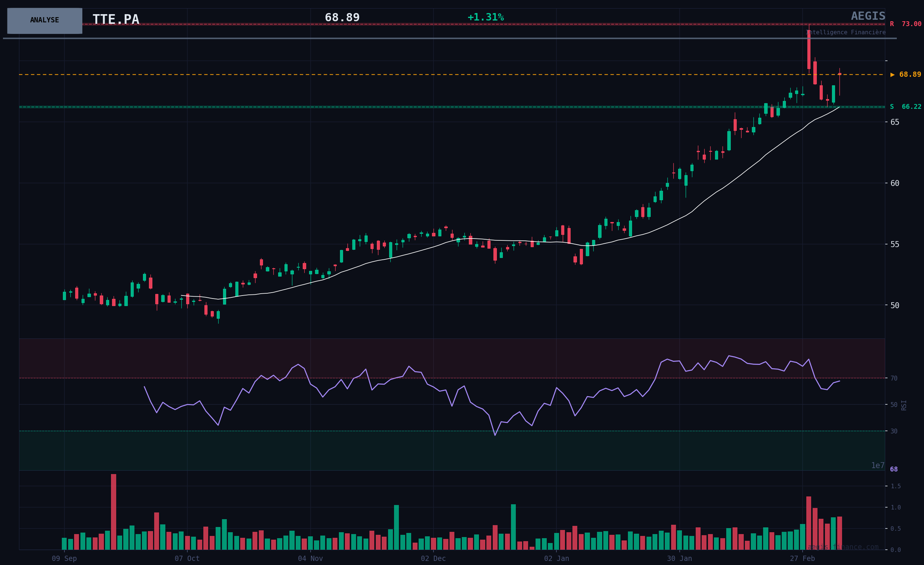The width and height of the screenshot is (924, 565).
Task: Click the 68.89 price in header
Action: 342,18
